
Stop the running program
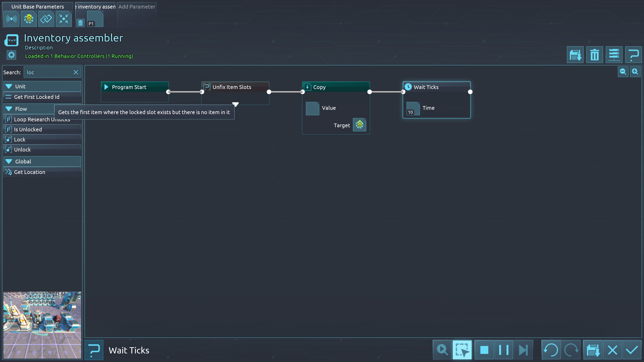click(484, 350)
